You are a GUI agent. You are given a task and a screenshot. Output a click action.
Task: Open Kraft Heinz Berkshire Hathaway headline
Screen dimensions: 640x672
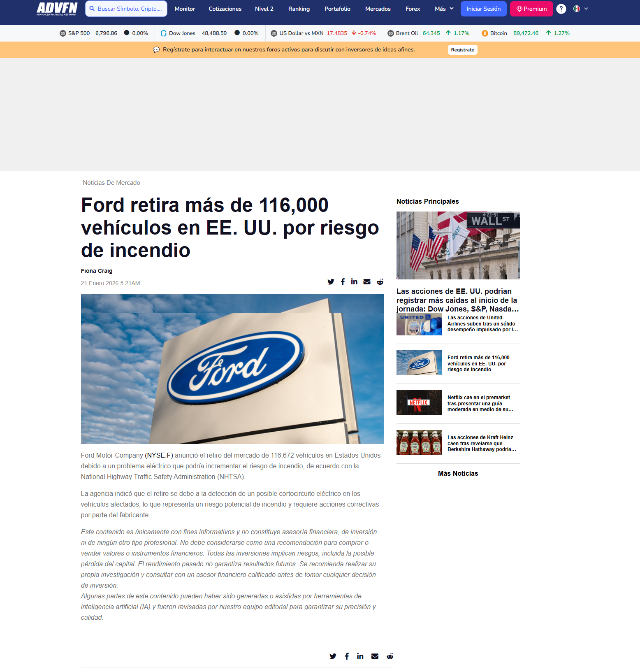pos(482,444)
